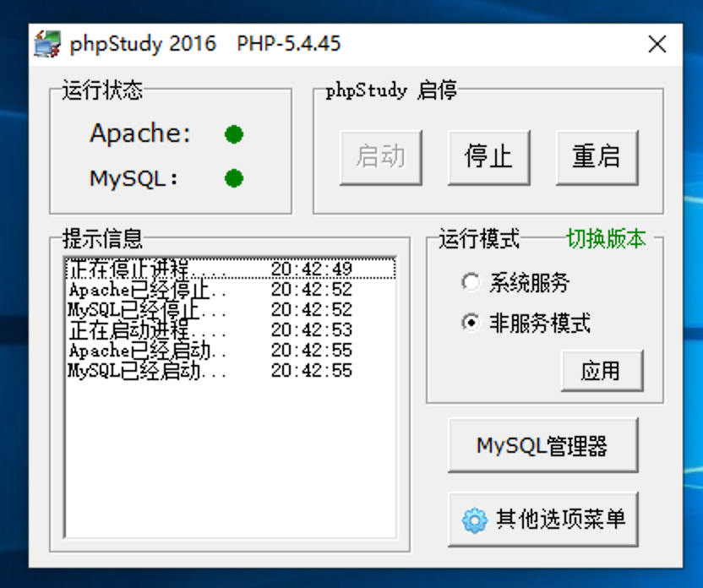Select log row 正在启动进程 20:42:53

(x=231, y=329)
